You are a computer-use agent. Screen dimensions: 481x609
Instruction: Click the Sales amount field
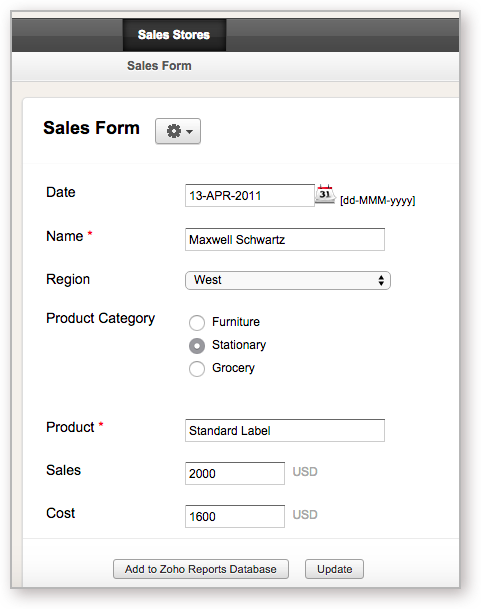coord(235,473)
